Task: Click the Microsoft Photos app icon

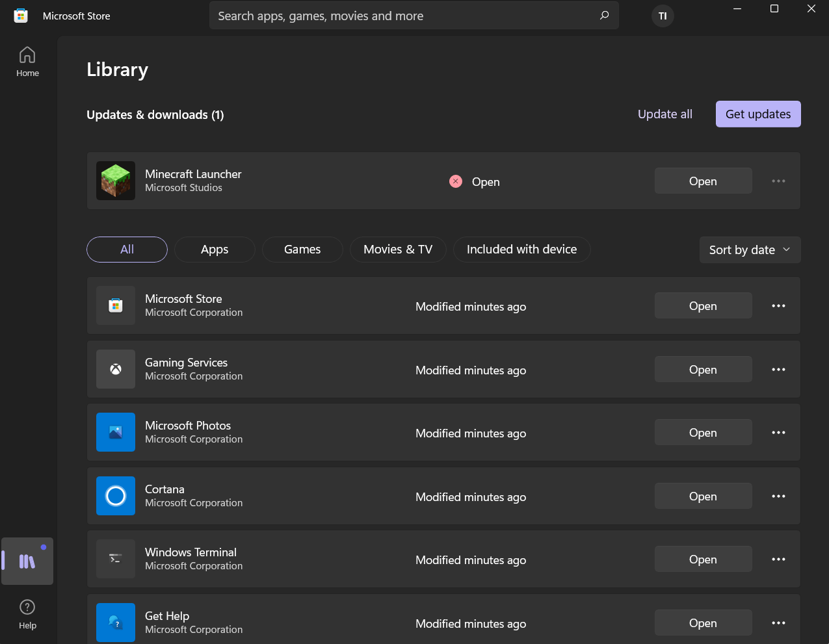Action: [x=116, y=432]
